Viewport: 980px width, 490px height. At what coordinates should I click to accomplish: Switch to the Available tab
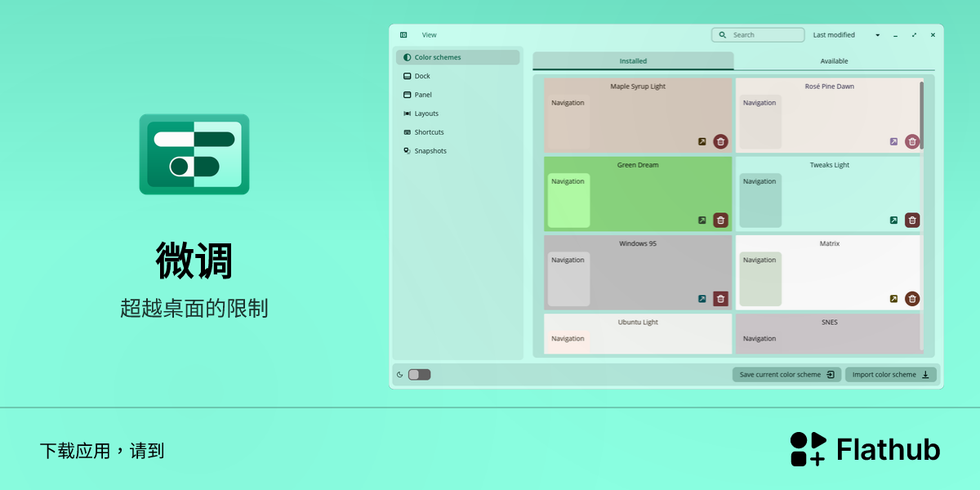tap(834, 61)
